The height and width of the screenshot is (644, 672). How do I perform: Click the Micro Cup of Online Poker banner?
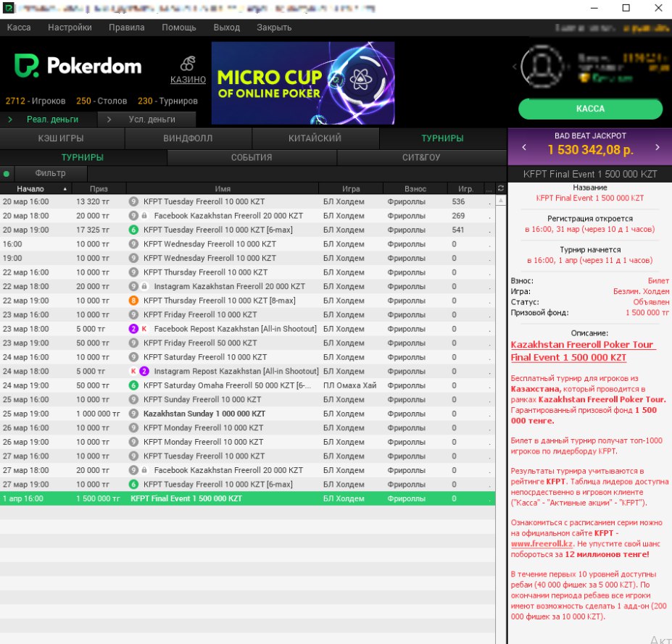coord(303,83)
